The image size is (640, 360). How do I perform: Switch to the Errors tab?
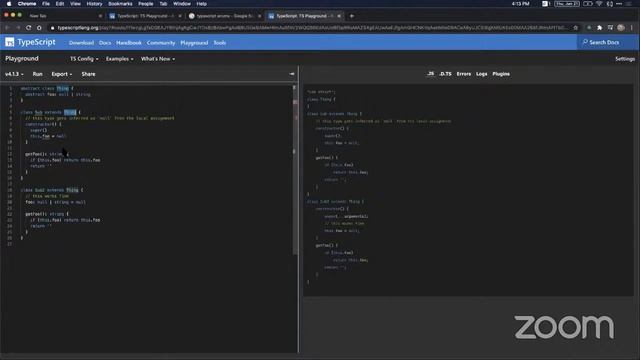point(464,74)
